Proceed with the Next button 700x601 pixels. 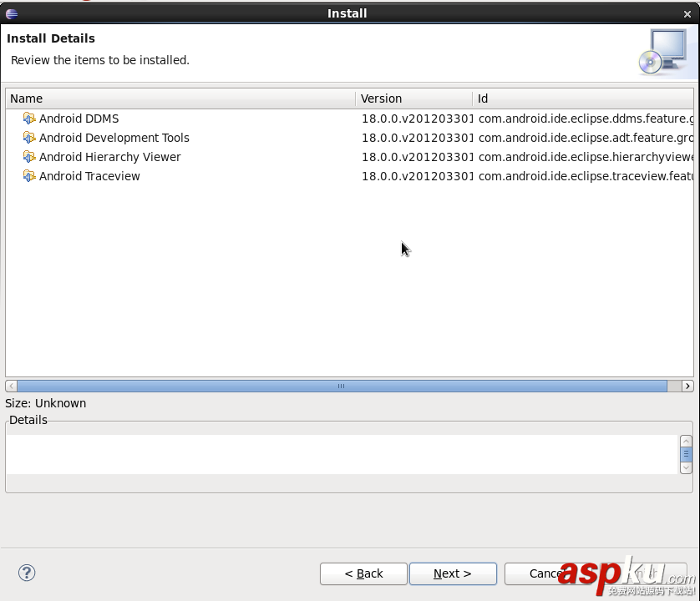453,573
